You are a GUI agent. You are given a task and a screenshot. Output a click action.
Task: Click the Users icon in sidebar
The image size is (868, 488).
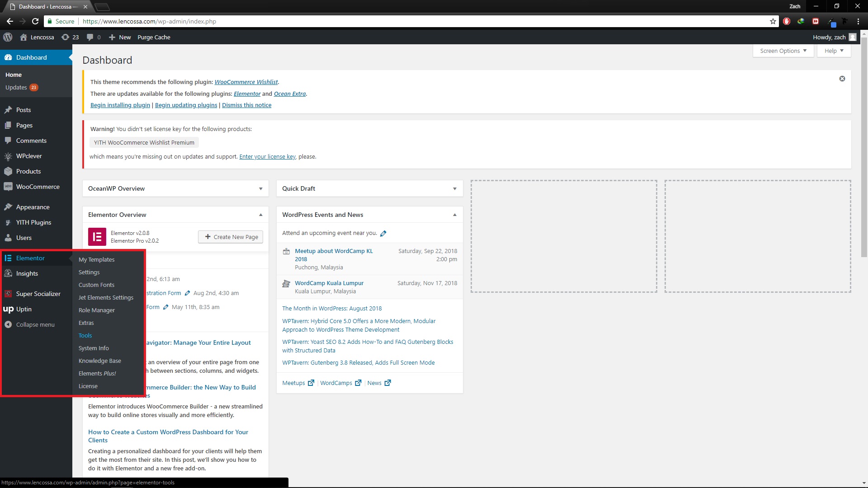8,238
